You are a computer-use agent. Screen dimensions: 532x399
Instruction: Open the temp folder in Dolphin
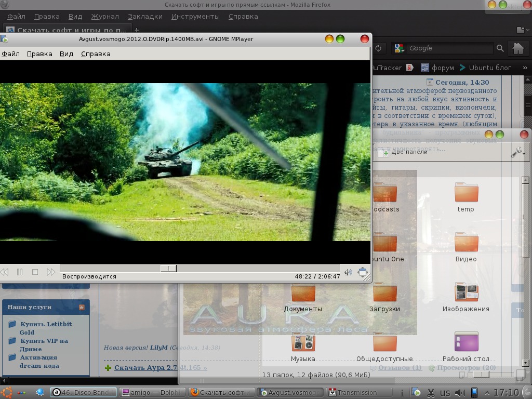466,197
